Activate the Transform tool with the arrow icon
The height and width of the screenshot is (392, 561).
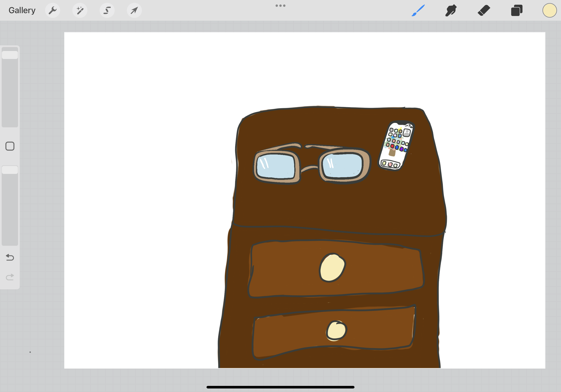pyautogui.click(x=134, y=10)
